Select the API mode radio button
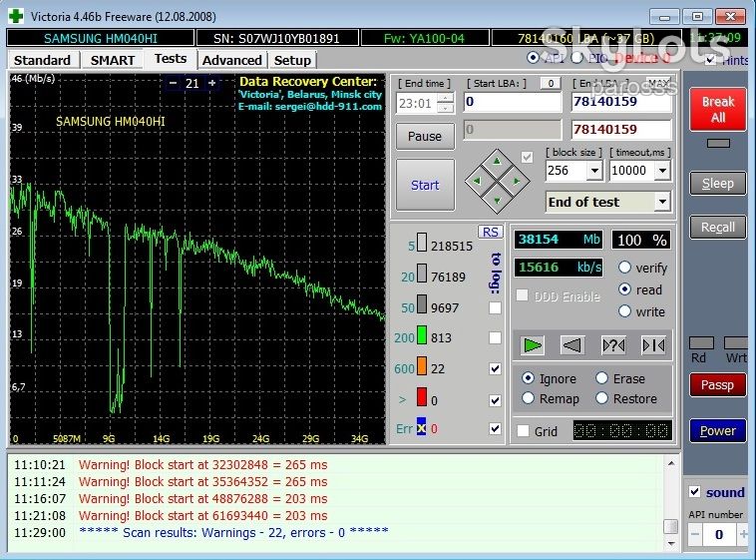This screenshot has width=756, height=560. click(533, 58)
